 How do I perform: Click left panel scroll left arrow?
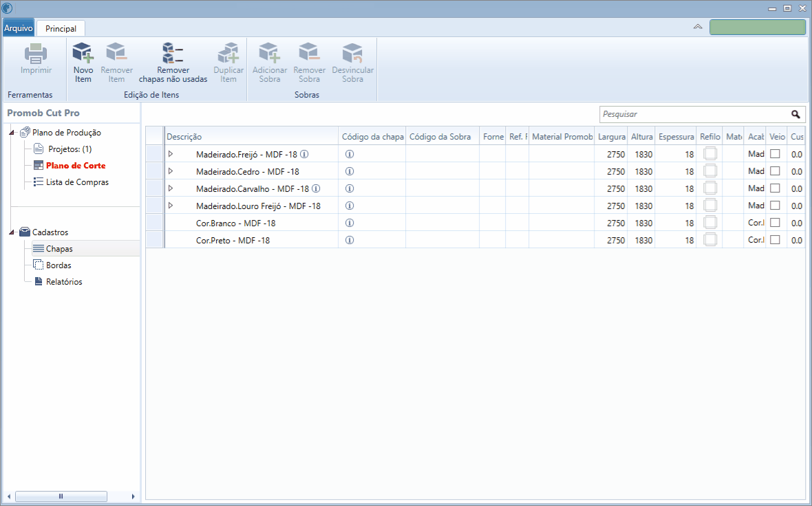click(9, 496)
